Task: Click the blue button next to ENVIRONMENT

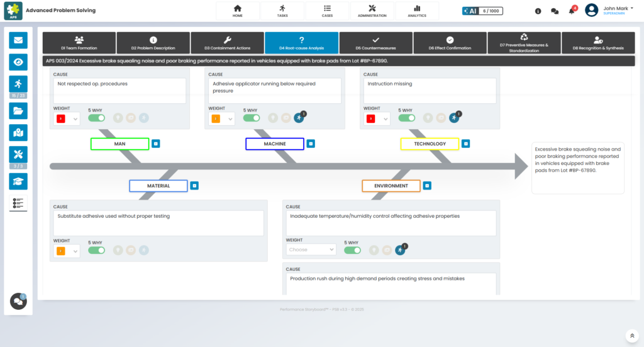Action: [x=427, y=186]
